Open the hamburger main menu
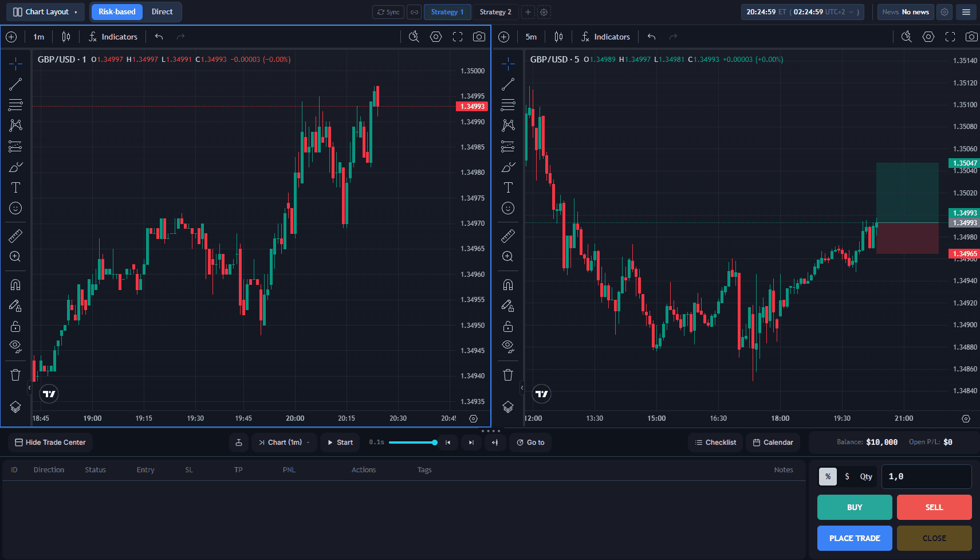This screenshot has height=560, width=980. point(966,12)
